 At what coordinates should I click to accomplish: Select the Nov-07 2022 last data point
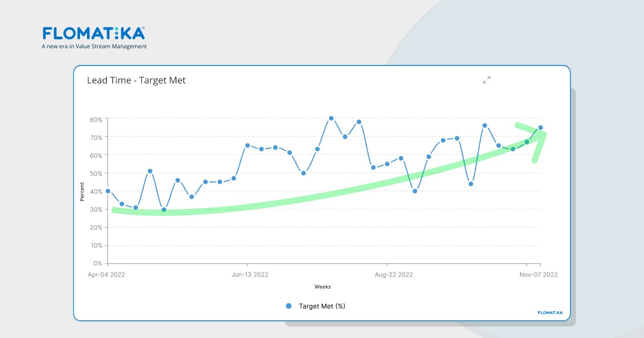point(540,128)
